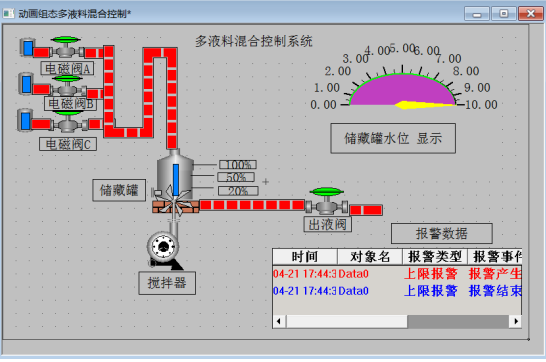Click the alarm table left scroll arrow
Viewport: 546px width, 362px height.
point(279,321)
